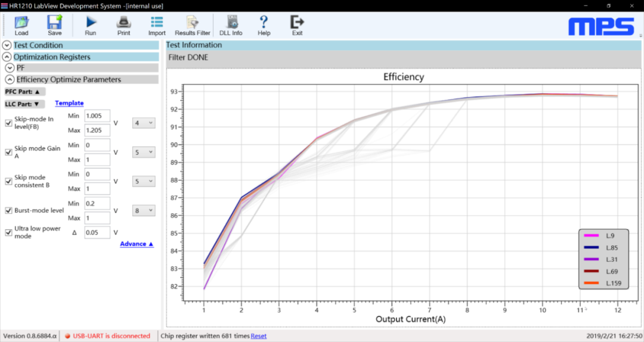Open the Results Filter tool
Viewport: 644px width, 342px height.
[x=193, y=23]
